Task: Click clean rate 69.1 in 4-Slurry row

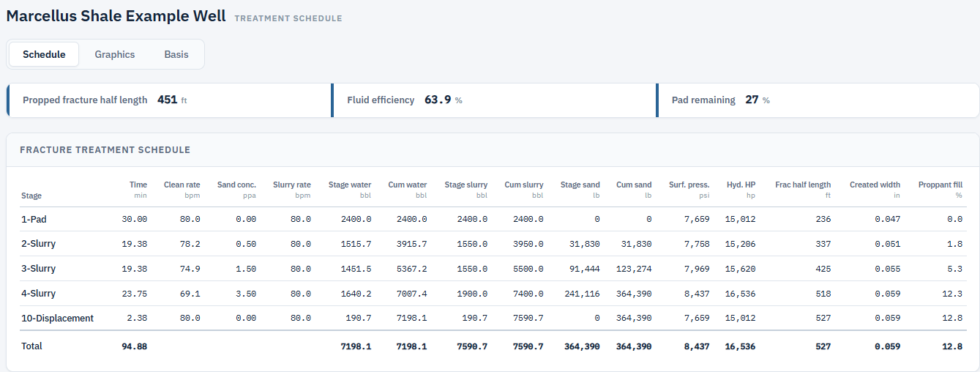Action: coord(190,294)
